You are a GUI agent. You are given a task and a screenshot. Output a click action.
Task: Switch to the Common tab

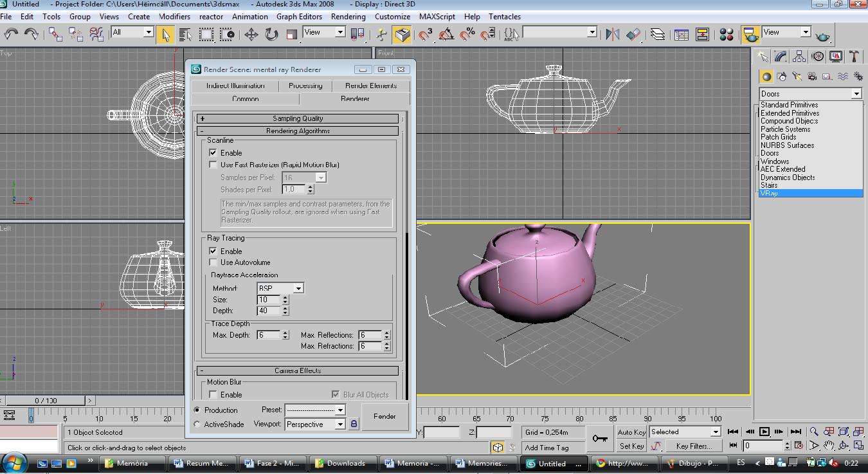[246, 99]
